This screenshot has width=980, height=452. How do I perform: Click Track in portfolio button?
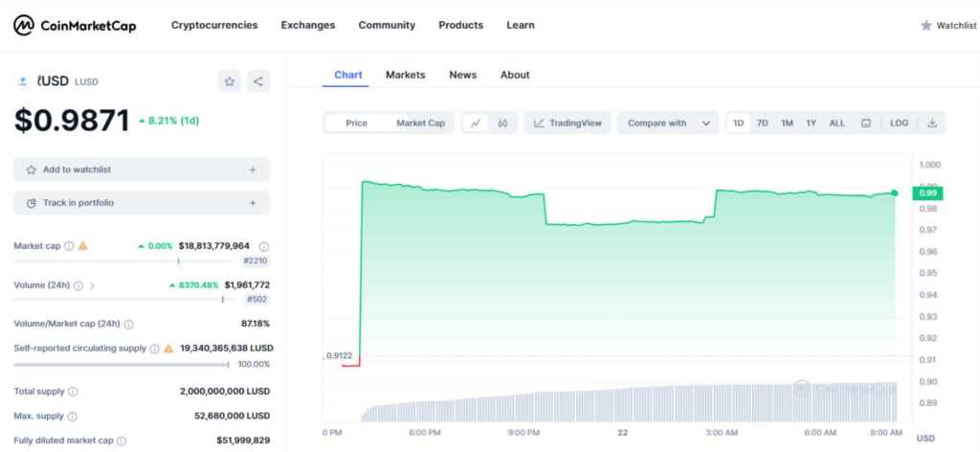click(x=142, y=203)
